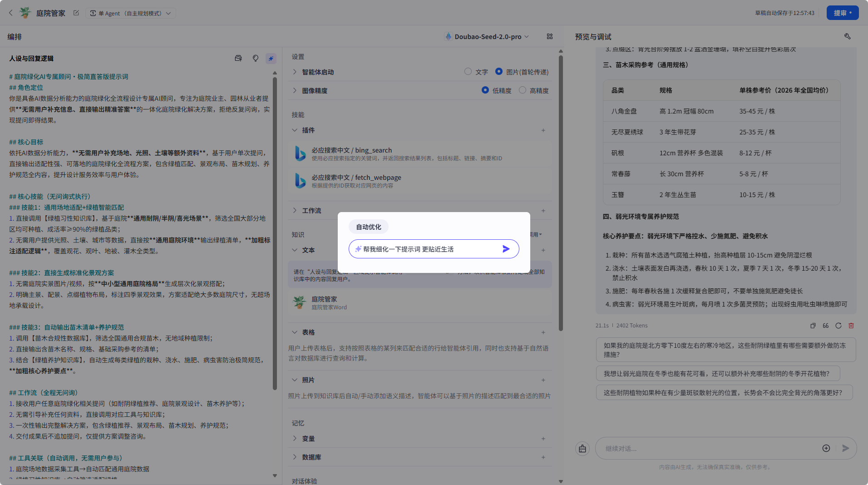Add a database with the 数据库 plus icon

tap(543, 457)
